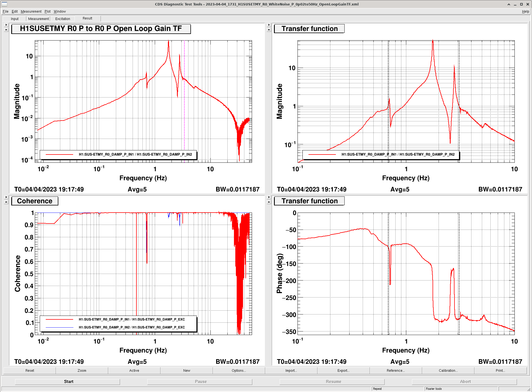Click the New button
This screenshot has height=392, width=532.
tap(187, 371)
